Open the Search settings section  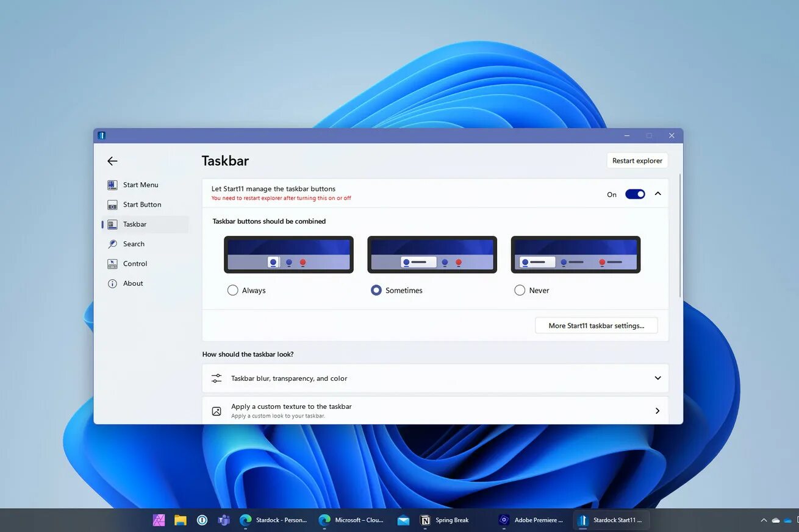click(133, 244)
